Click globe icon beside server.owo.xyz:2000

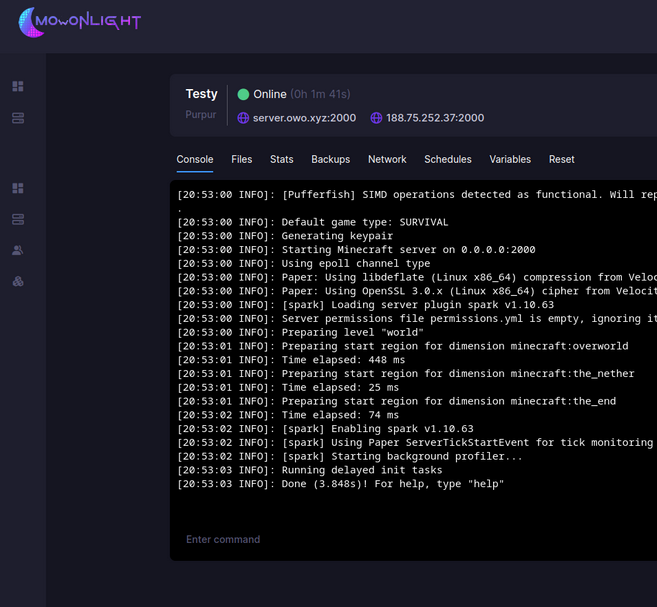click(243, 118)
